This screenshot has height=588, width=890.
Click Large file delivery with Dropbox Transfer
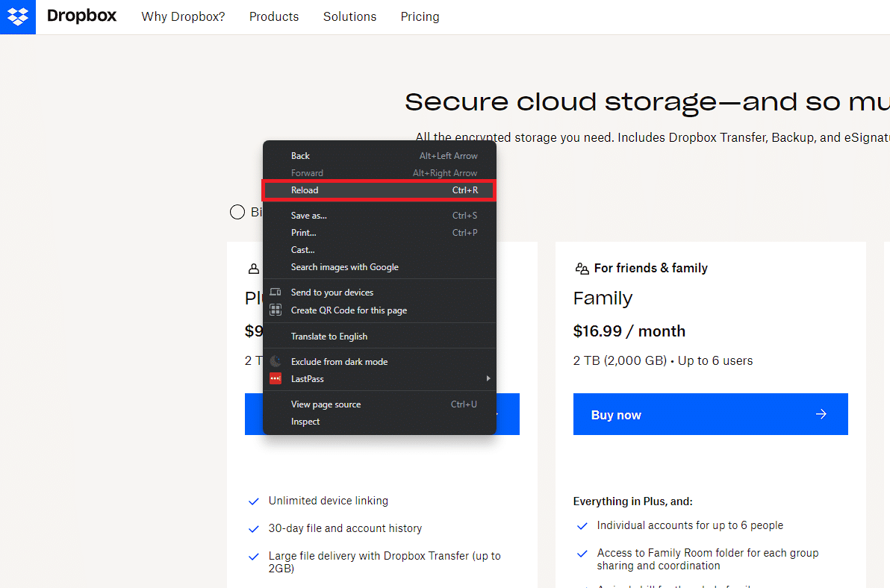click(385, 562)
